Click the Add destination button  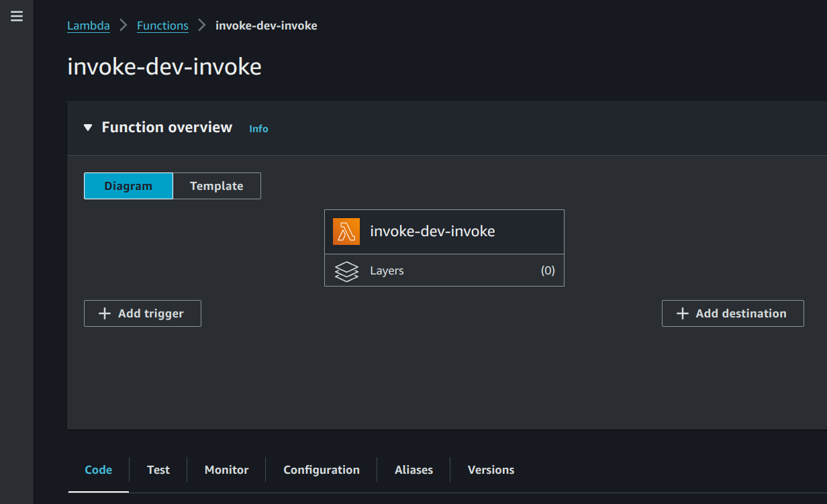point(733,313)
